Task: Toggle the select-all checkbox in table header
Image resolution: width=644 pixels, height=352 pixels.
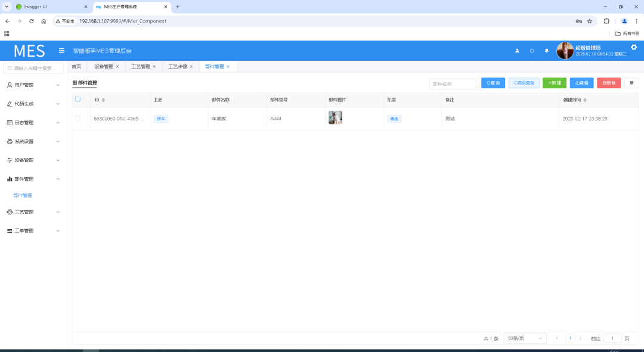Action: point(78,100)
